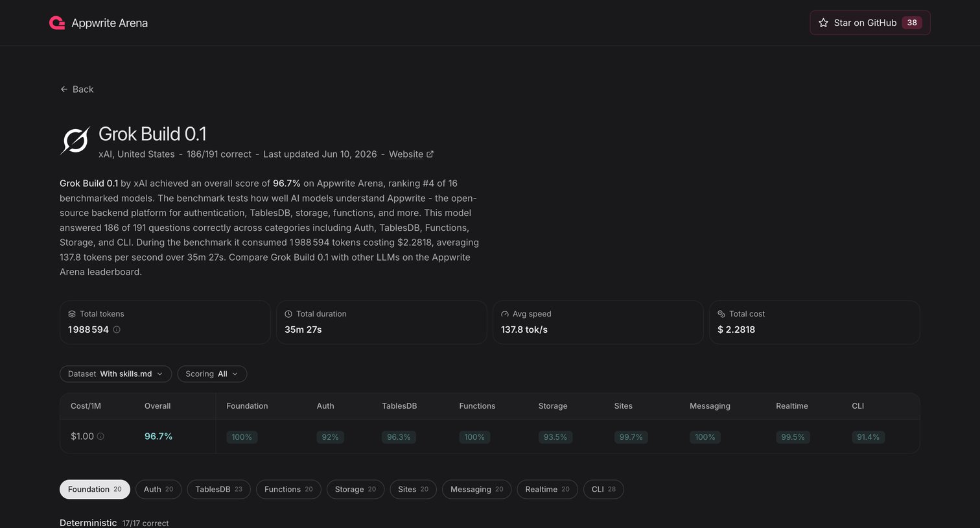Click the Cost/1M column header
Viewport: 980px width, 528px height.
[x=86, y=406]
